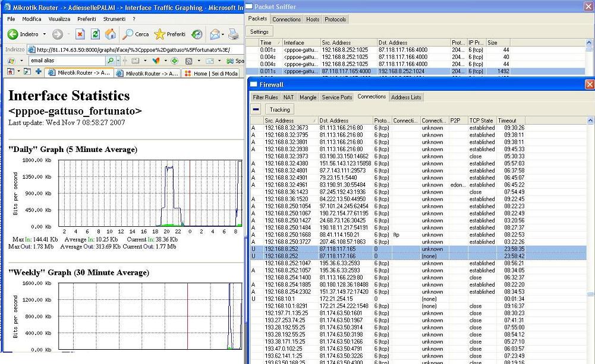Open the Back button history dropdown arrow
595x364 pixels.
point(44,34)
